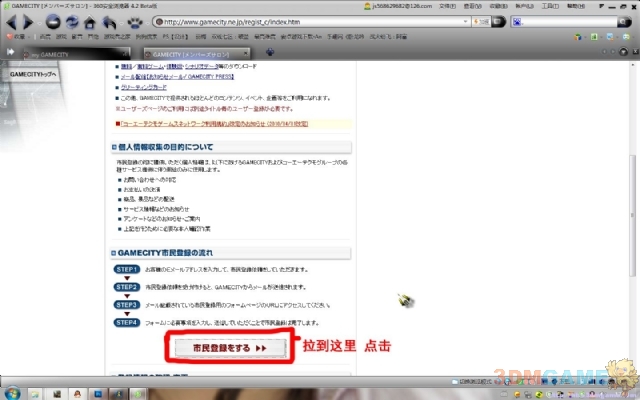Click the favorites star in bookmarks bar
The height and width of the screenshot is (400, 640).
coord(8,36)
